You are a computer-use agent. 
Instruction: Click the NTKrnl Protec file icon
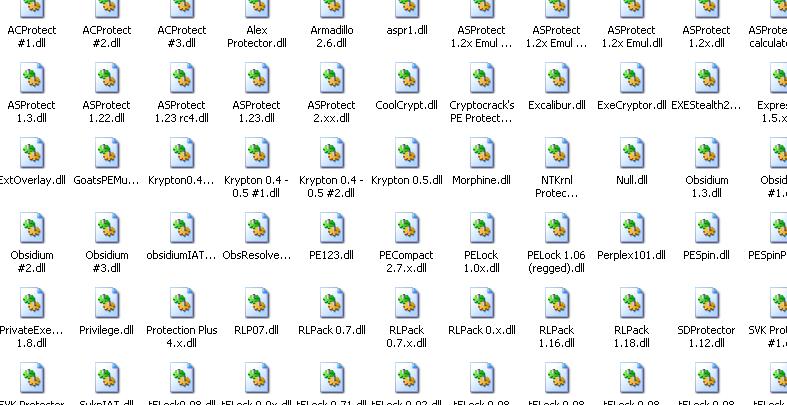tap(557, 154)
